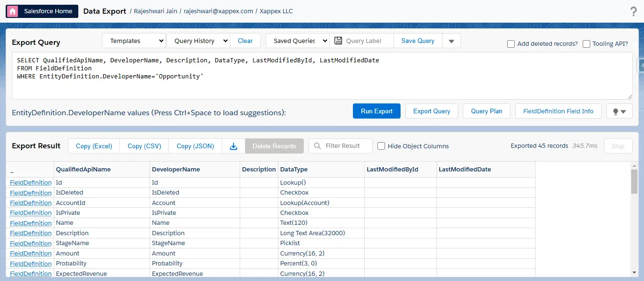644x281 pixels.
Task: Click the Salesforce Home house icon
Action: click(13, 11)
